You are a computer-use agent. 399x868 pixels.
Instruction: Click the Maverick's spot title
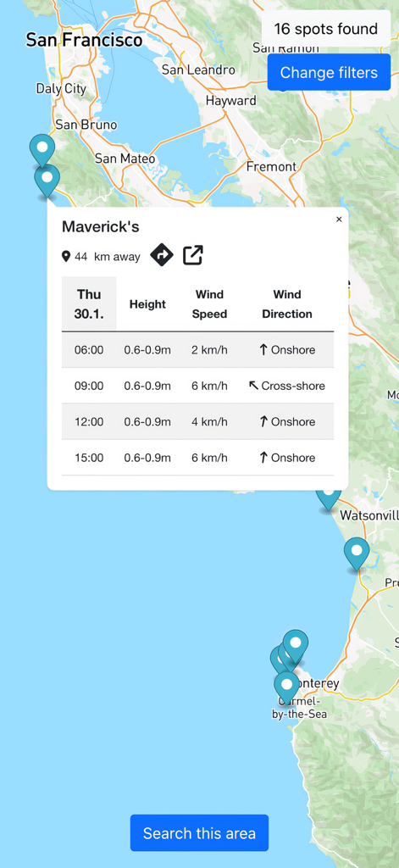100,226
